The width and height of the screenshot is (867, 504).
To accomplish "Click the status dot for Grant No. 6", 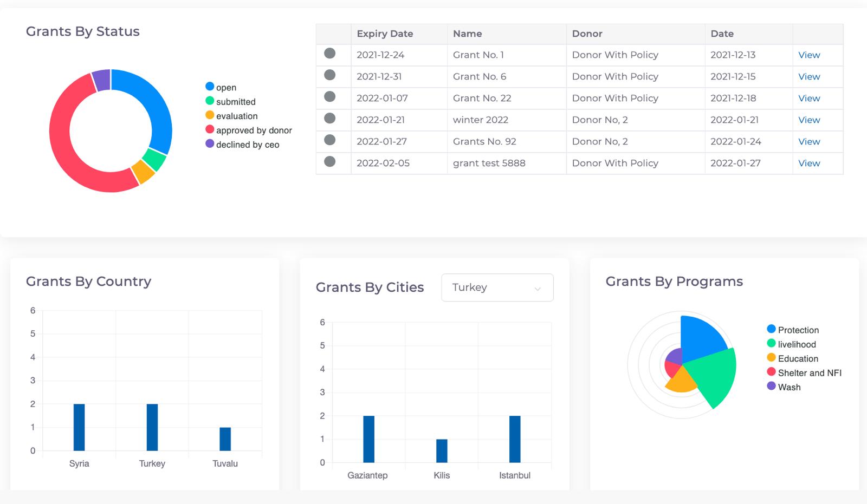I will pyautogui.click(x=329, y=75).
